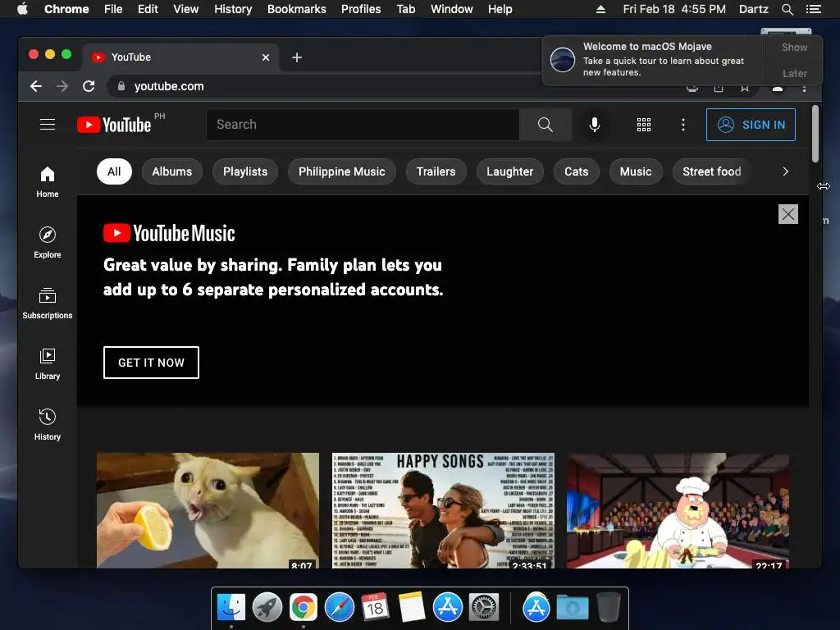Open History in sidebar
This screenshot has width=840, height=630.
[48, 424]
